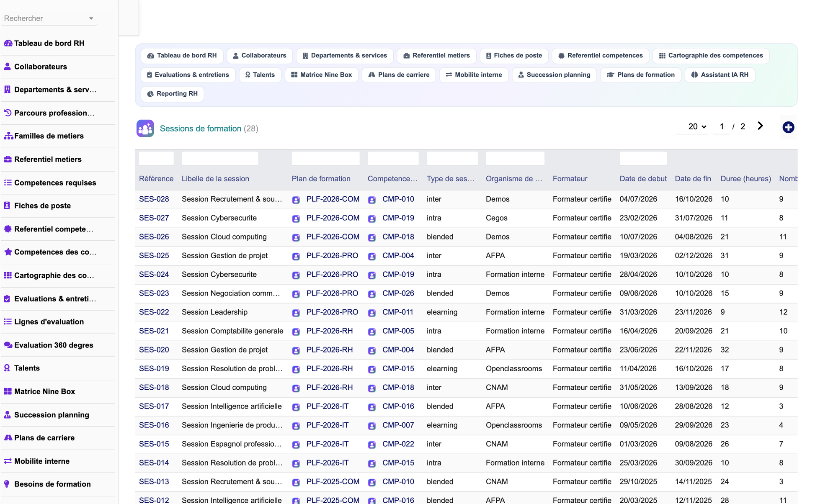Open the CMP-007 competence link

(398, 425)
